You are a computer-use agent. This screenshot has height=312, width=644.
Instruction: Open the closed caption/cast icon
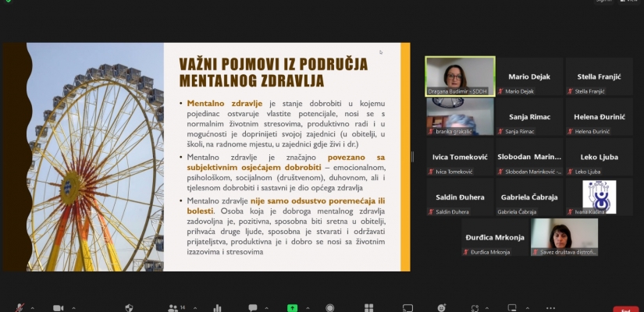(x=407, y=308)
